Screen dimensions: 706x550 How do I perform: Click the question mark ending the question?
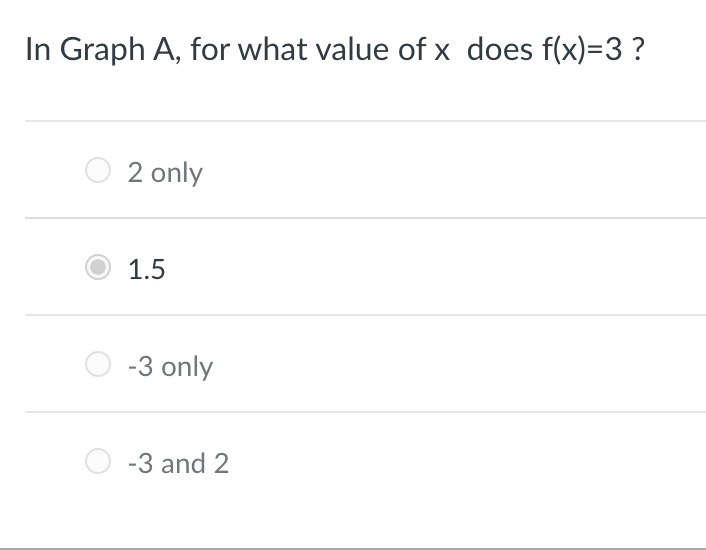point(638,49)
